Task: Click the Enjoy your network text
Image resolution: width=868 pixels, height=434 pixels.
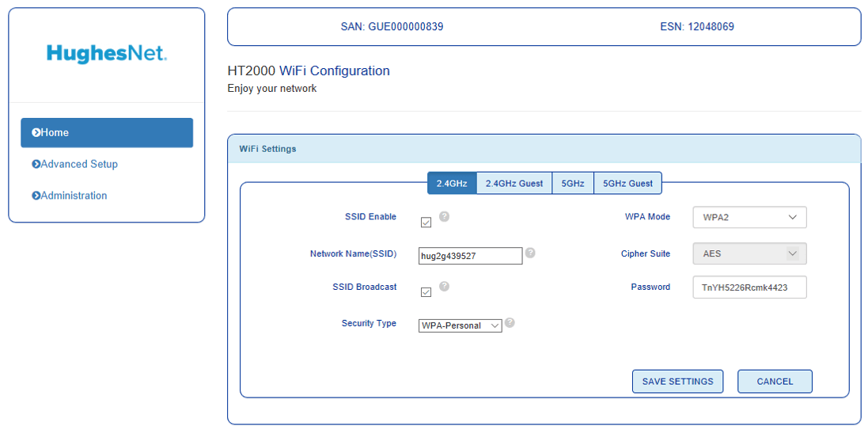Action: (272, 88)
